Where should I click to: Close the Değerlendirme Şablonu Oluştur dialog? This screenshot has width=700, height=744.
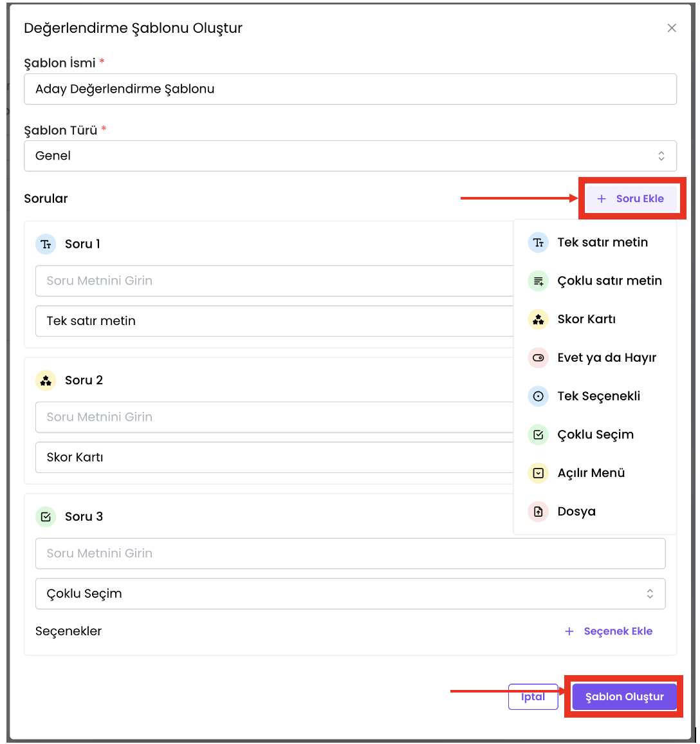(672, 28)
